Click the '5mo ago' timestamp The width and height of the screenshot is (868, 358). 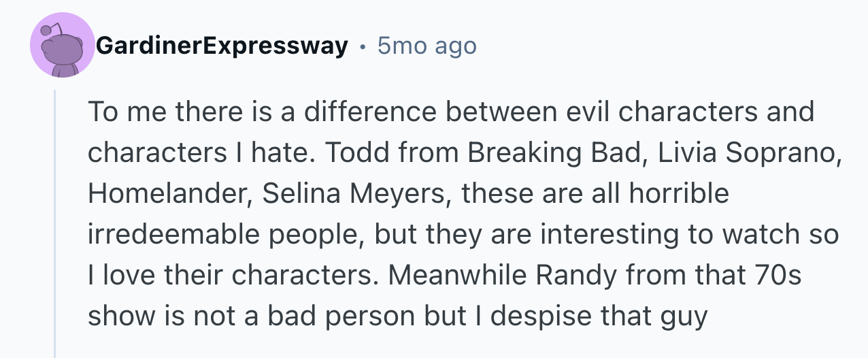(427, 46)
